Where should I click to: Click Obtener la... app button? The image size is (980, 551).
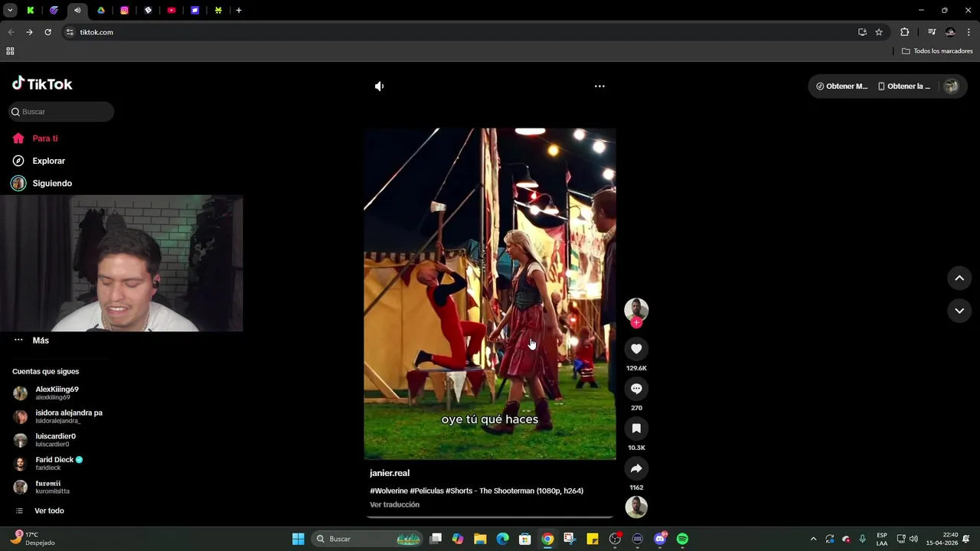904,86
